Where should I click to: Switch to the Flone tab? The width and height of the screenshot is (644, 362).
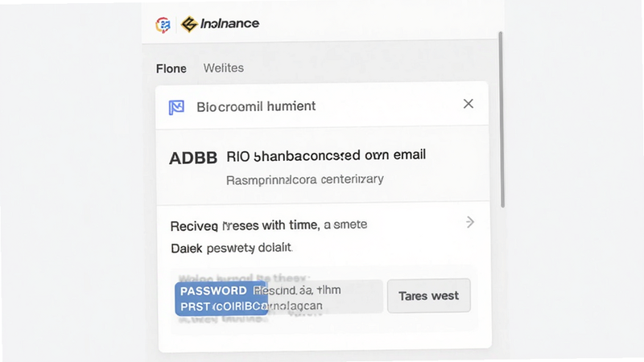(171, 68)
